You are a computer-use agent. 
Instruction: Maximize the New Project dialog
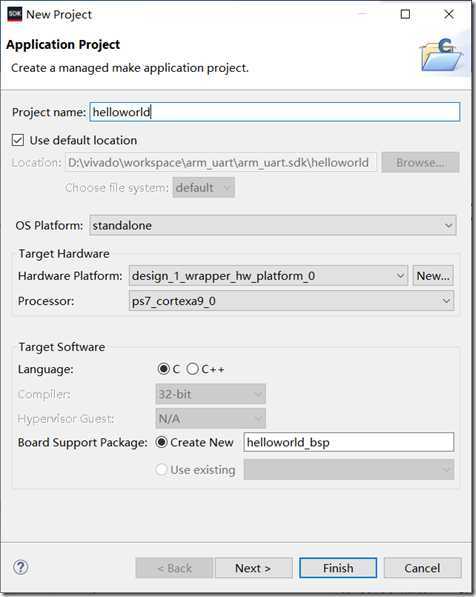pyautogui.click(x=406, y=14)
